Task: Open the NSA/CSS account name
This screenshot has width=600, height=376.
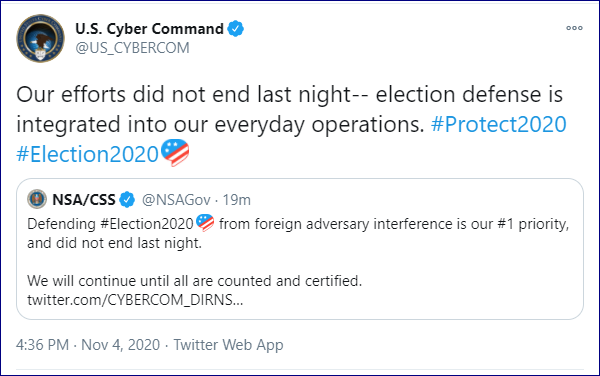Action: point(83,200)
